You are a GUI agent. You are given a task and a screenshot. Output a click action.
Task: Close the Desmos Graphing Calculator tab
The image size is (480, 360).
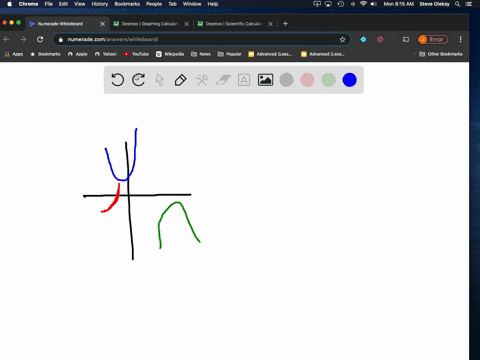tap(187, 24)
